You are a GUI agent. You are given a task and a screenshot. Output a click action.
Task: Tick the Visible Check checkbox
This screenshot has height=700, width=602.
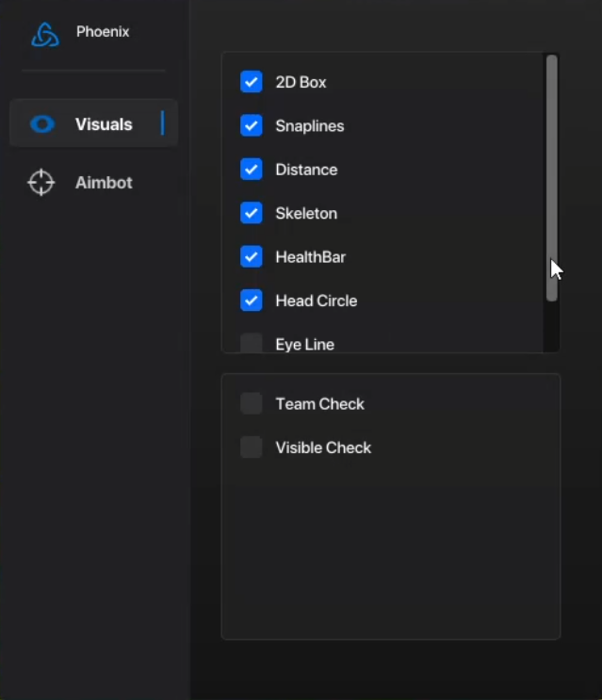point(252,448)
